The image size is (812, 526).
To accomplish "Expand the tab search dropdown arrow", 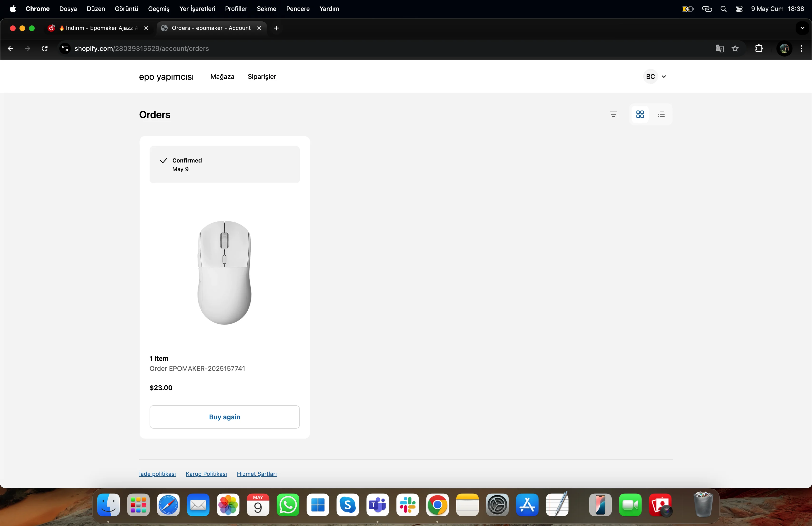I will pyautogui.click(x=802, y=28).
